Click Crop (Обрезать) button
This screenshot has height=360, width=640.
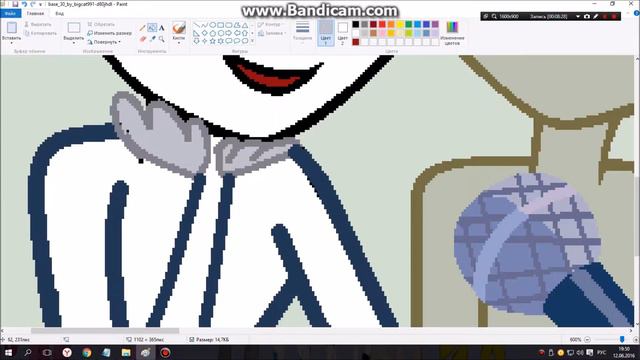[101, 24]
